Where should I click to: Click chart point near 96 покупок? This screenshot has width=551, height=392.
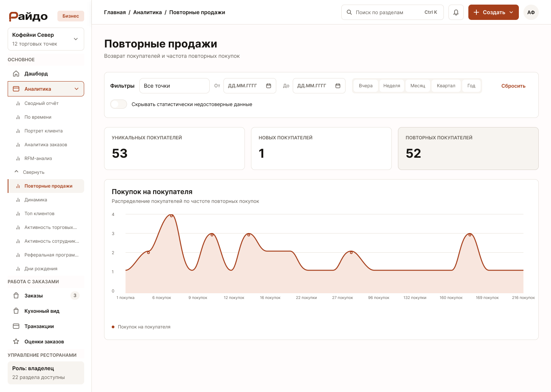click(351, 252)
